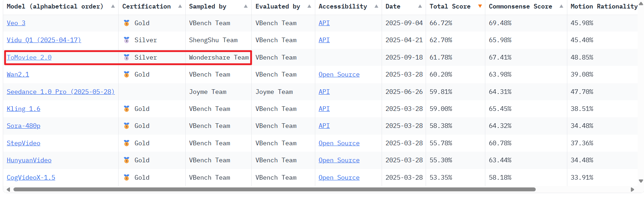The height and width of the screenshot is (197, 644).
Task: Sort by Commonsense Score column arrow
Action: coord(561,6)
